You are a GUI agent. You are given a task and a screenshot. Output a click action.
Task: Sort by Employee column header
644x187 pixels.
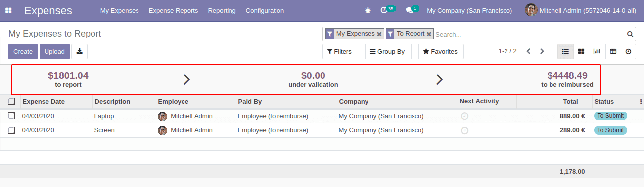point(173,102)
